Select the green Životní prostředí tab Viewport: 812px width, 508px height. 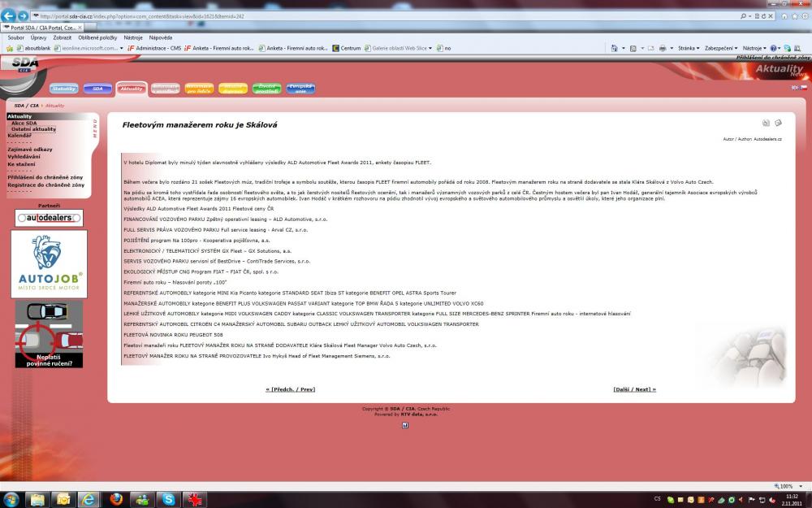(266, 89)
